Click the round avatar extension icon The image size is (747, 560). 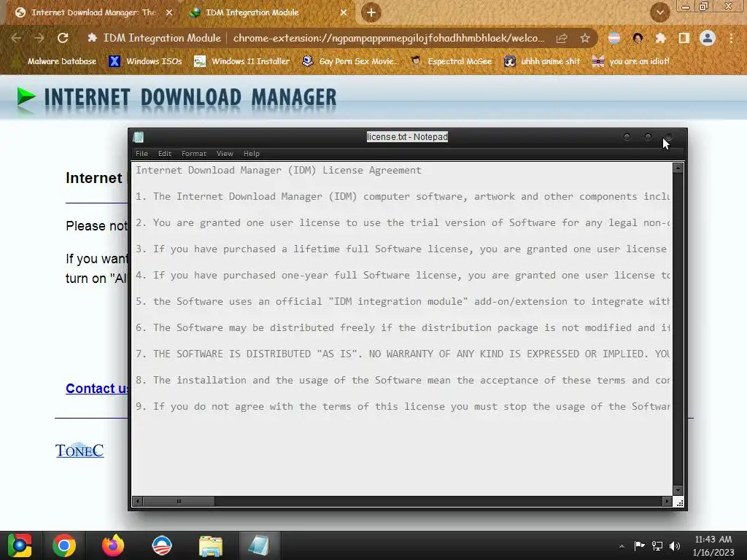pos(638,38)
